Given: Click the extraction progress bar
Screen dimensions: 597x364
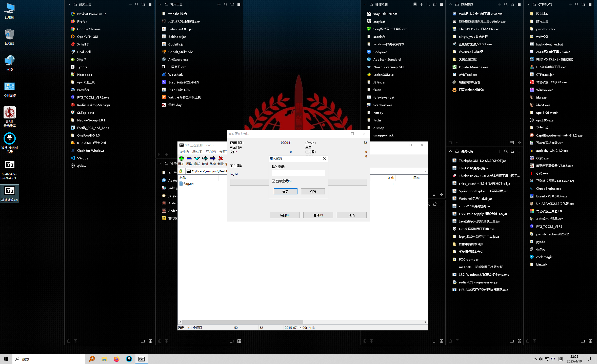Looking at the screenshot, I should [x=249, y=182].
